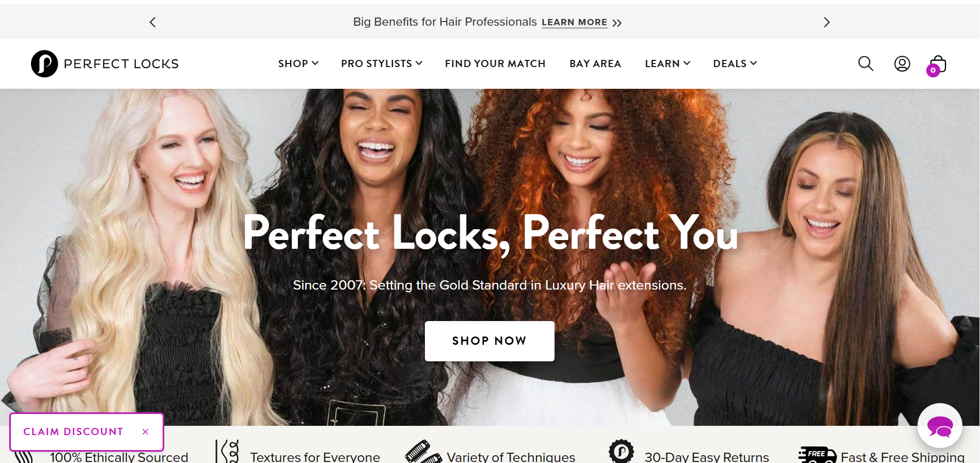
Task: Click the Perfect Locks logo
Action: pos(105,63)
